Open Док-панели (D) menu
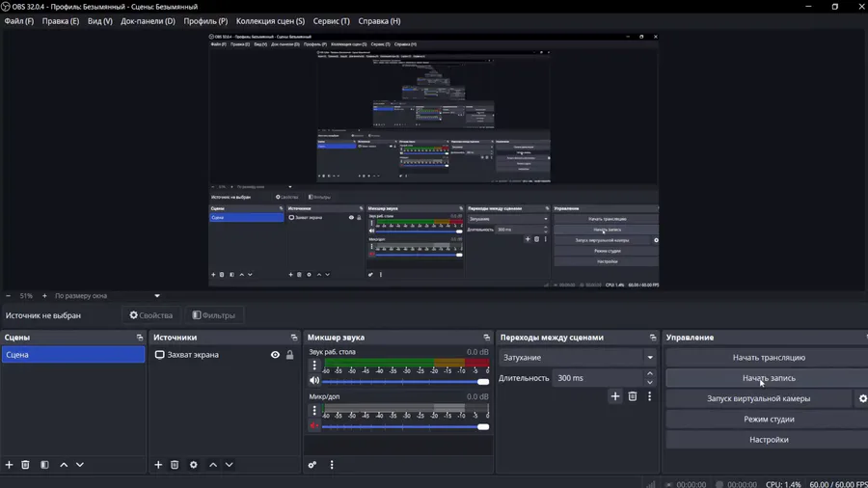 coord(148,21)
